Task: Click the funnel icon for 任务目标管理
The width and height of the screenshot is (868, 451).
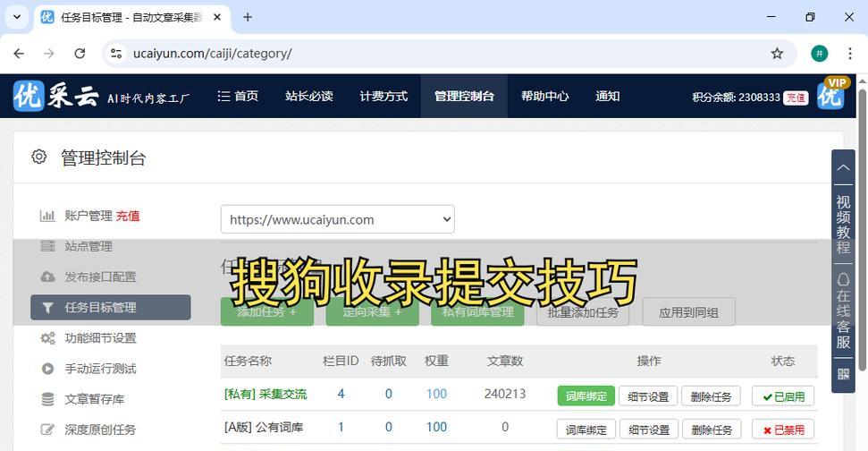Action: click(47, 308)
